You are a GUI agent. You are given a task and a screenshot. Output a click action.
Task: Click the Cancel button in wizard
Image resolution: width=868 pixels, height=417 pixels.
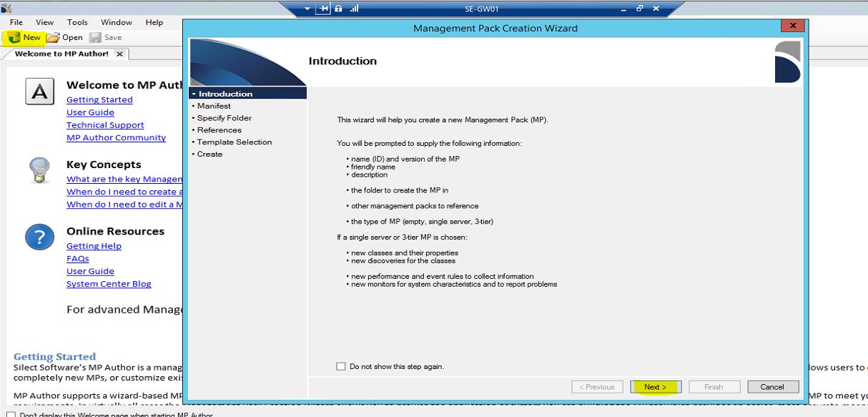(x=772, y=387)
